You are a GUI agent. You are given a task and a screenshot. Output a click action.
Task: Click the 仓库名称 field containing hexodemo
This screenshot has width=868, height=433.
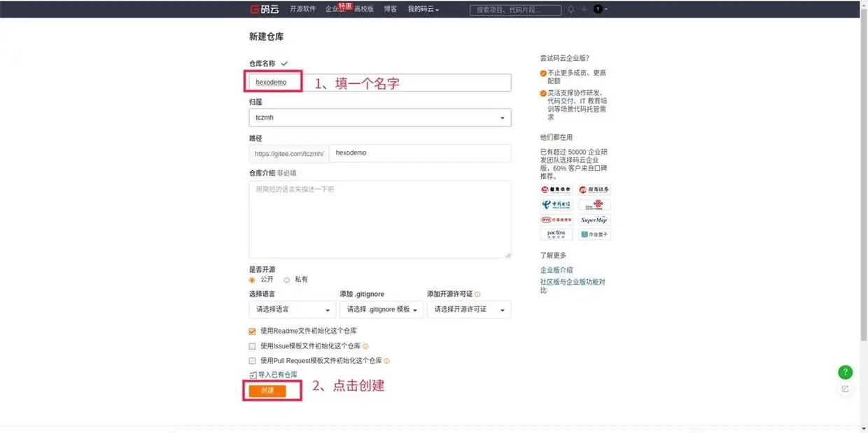380,82
